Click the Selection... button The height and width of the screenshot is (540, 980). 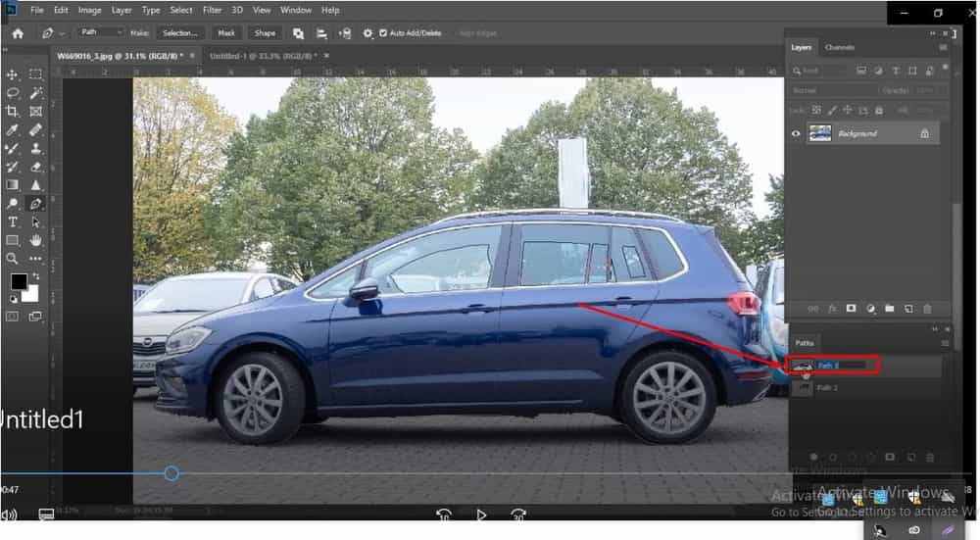180,33
